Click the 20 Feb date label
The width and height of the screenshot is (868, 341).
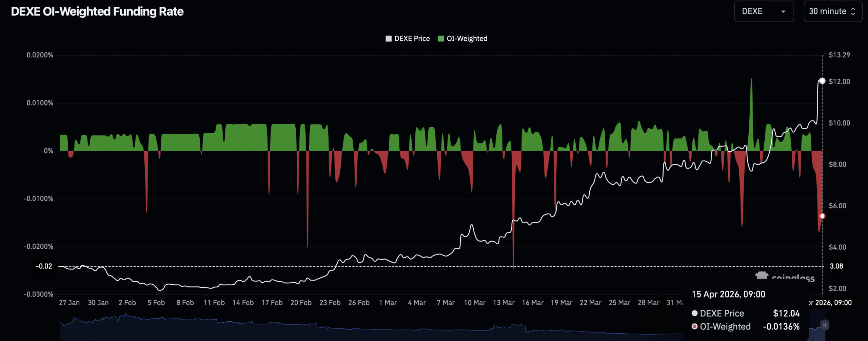(301, 303)
